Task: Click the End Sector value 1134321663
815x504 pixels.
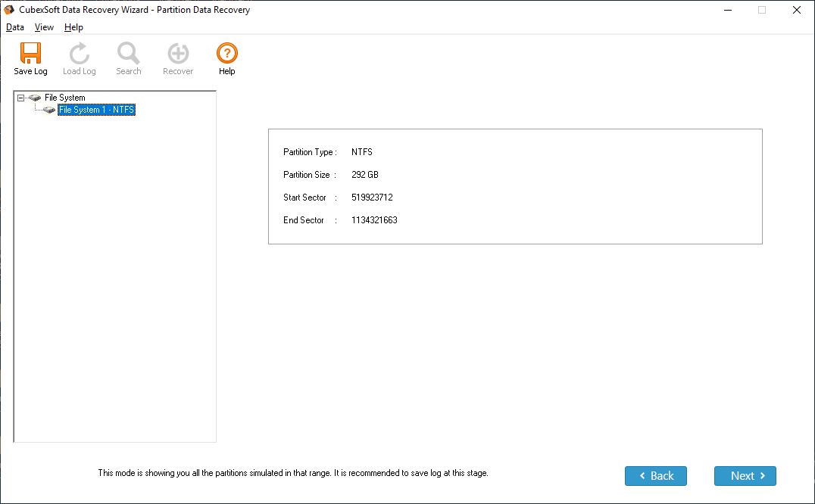Action: 374,220
